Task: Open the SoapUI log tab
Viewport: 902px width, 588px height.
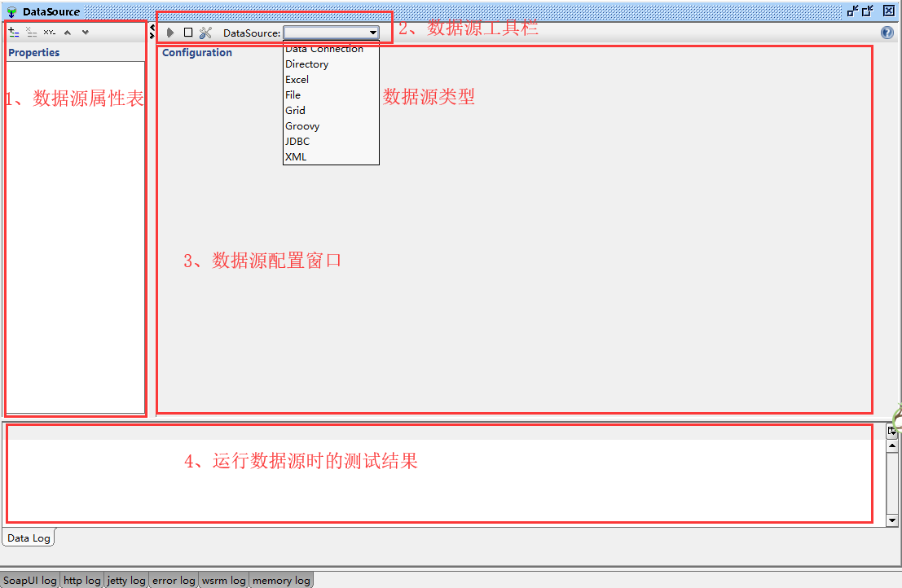Action: [x=30, y=581]
